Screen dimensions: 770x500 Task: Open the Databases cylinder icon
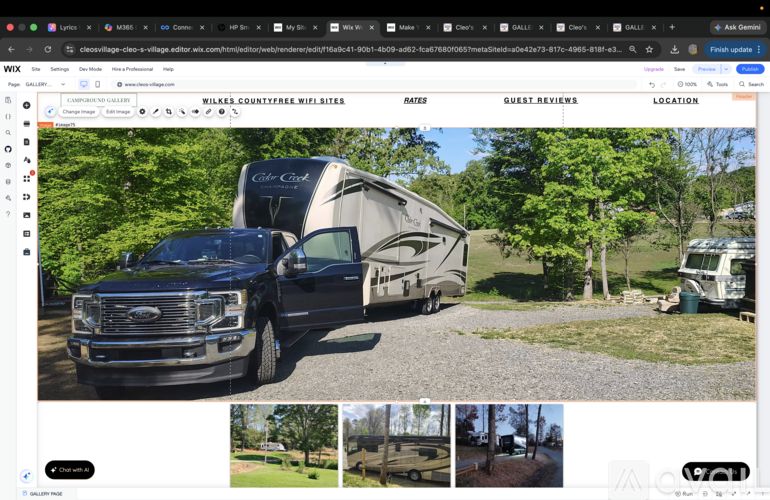[x=8, y=182]
